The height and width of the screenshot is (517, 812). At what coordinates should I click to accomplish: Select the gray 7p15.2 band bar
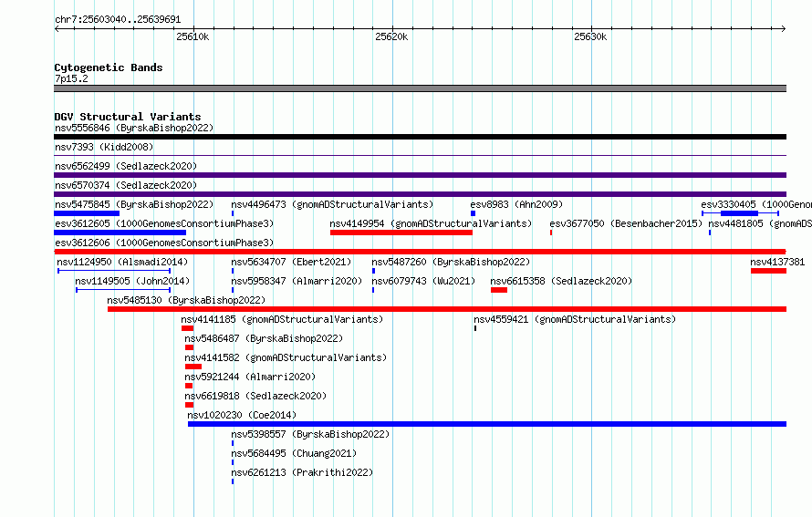coord(420,88)
